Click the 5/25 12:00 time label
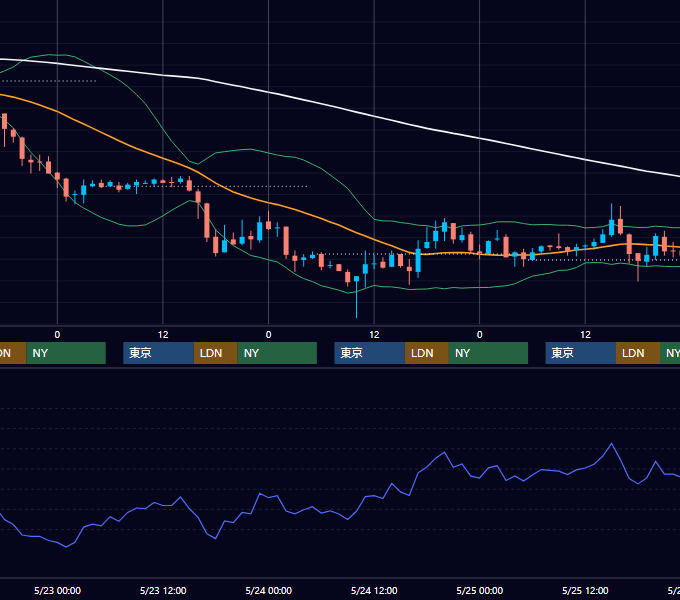This screenshot has width=680, height=600. (585, 590)
